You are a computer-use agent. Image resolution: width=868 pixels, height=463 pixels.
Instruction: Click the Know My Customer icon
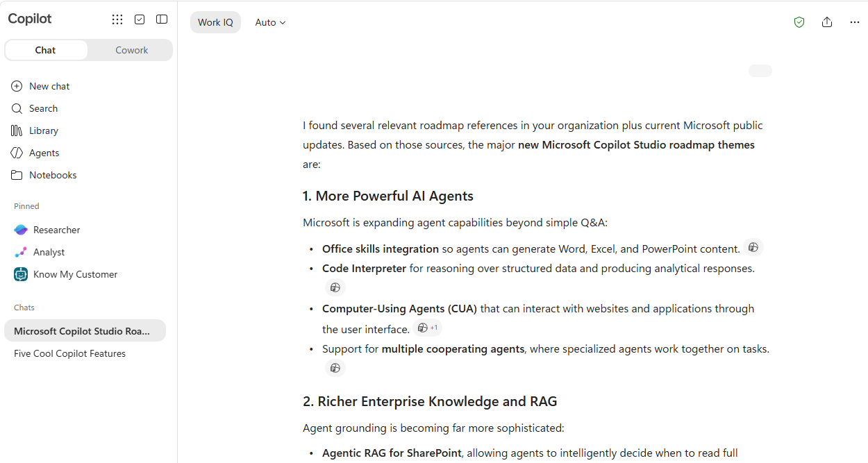pos(21,274)
